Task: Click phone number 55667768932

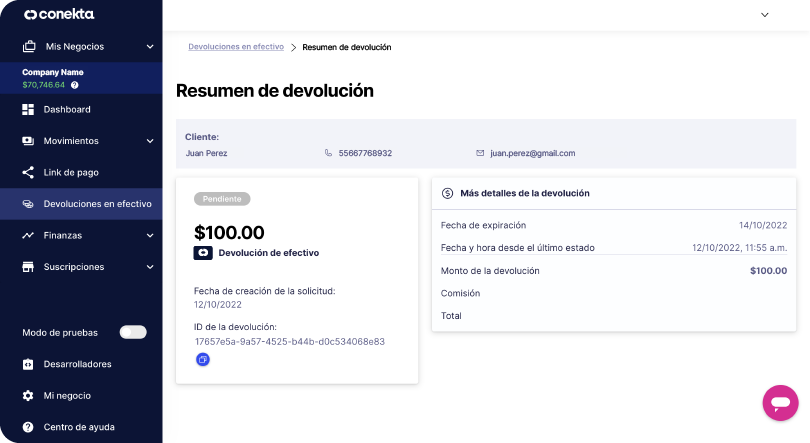Action: coord(365,153)
